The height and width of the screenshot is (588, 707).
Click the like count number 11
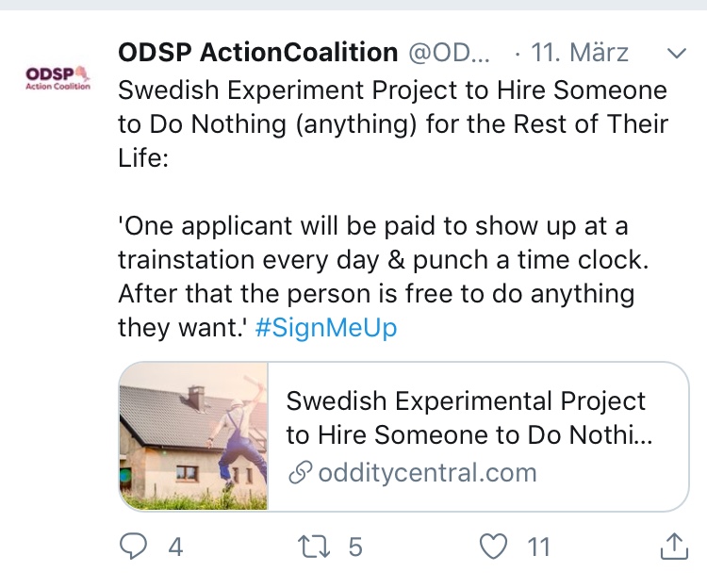pos(538,546)
